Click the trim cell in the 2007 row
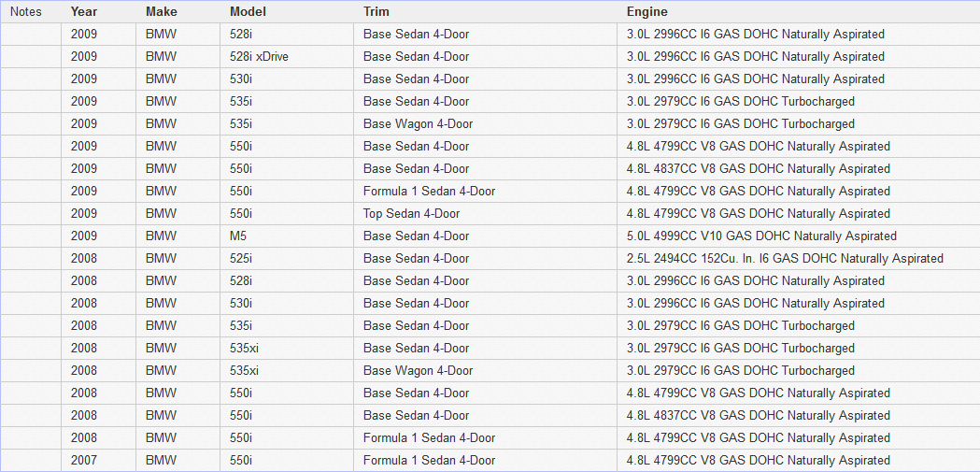This screenshot has height=472, width=980. tap(429, 460)
